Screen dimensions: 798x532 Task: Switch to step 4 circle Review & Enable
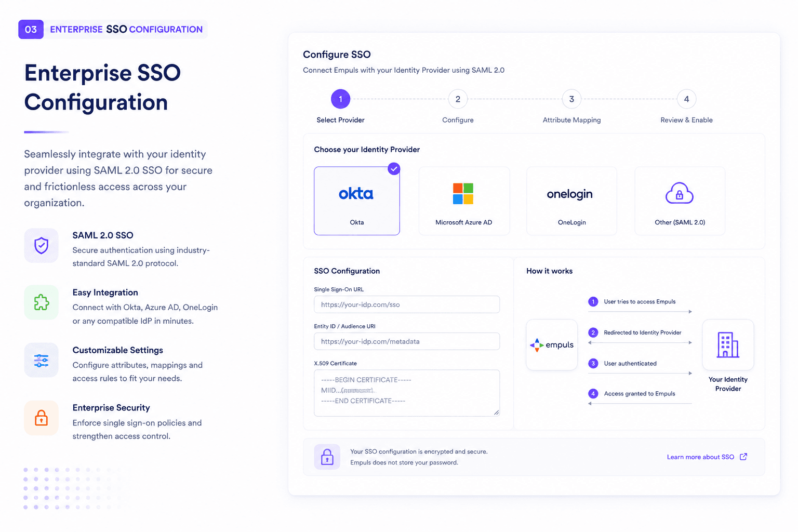686,99
